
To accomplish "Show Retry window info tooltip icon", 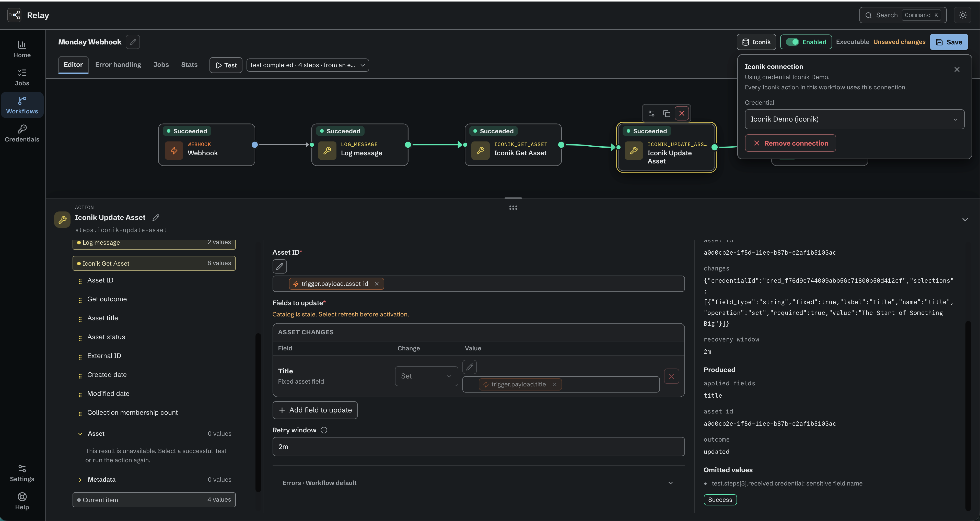I will [324, 430].
